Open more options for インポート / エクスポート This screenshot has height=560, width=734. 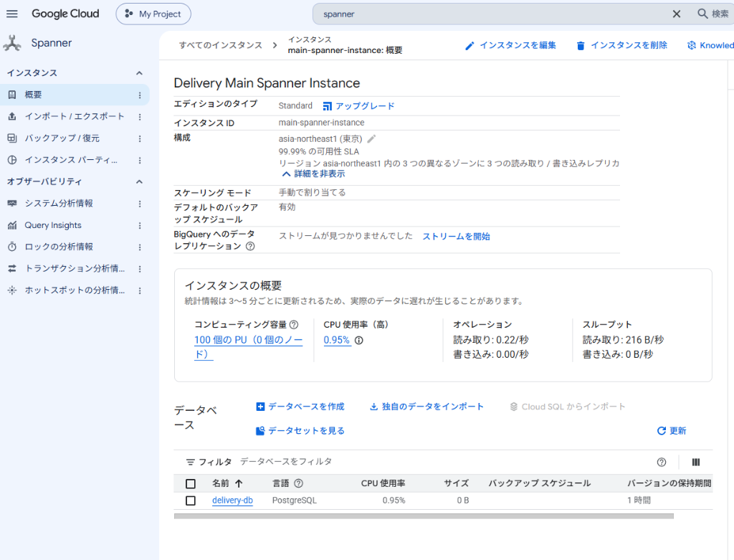click(140, 117)
